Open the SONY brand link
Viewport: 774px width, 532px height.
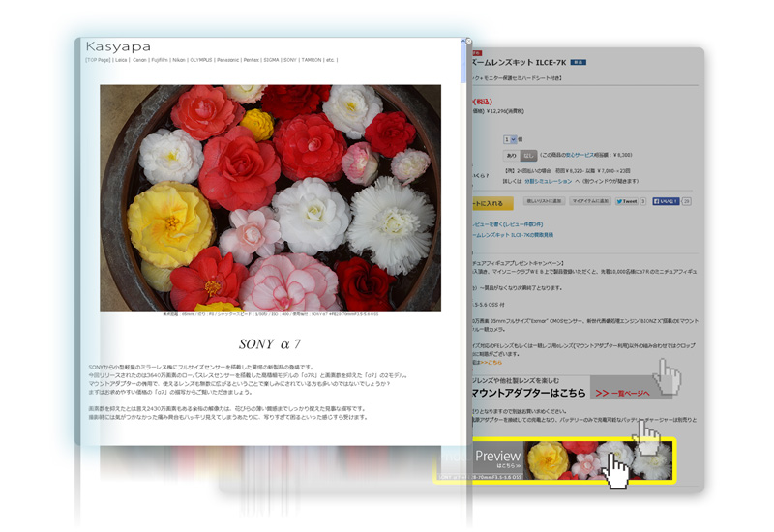(x=290, y=60)
